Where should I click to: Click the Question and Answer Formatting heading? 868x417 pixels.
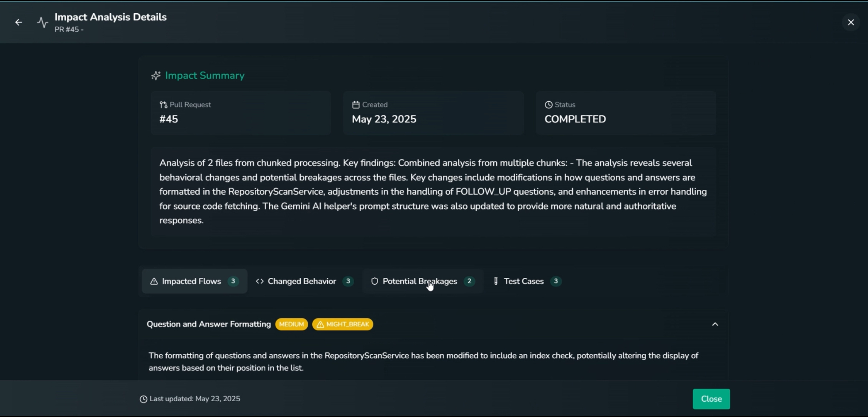coord(209,324)
